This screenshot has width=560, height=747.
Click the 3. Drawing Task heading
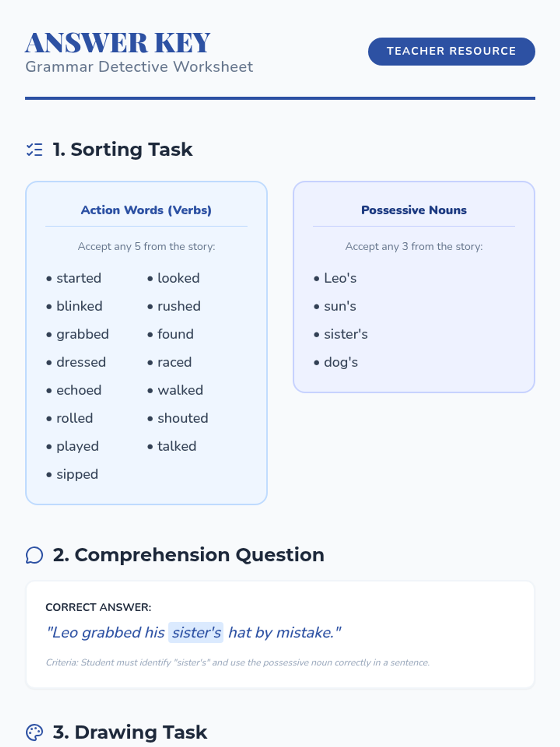tap(130, 732)
